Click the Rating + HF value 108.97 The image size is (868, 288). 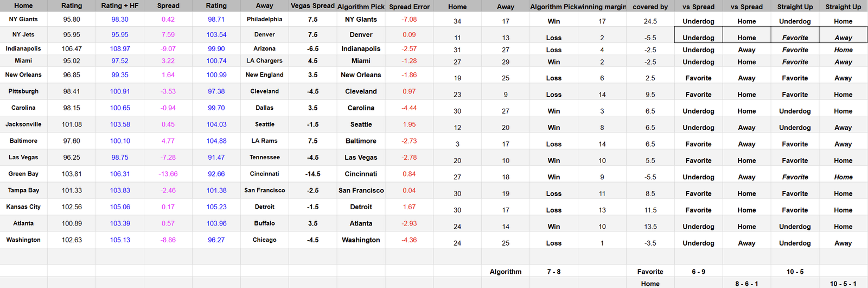click(x=119, y=49)
